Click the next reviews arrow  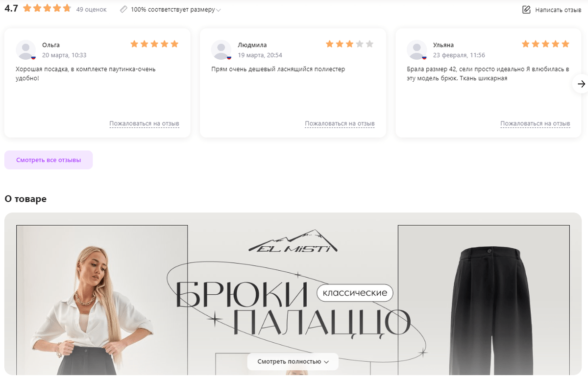581,84
